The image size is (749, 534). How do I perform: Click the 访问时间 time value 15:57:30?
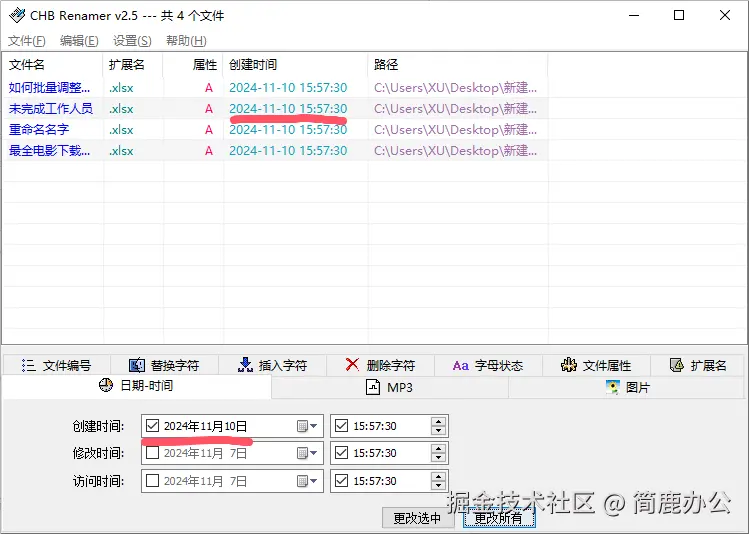click(375, 481)
